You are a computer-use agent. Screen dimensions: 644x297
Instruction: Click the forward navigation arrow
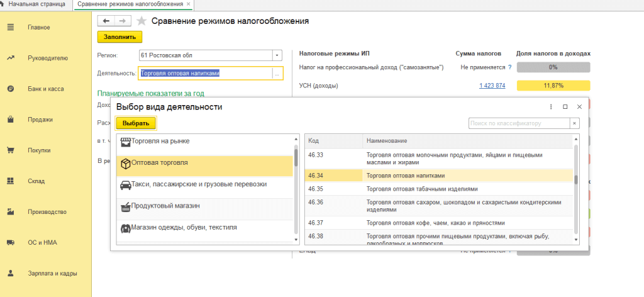tap(122, 21)
